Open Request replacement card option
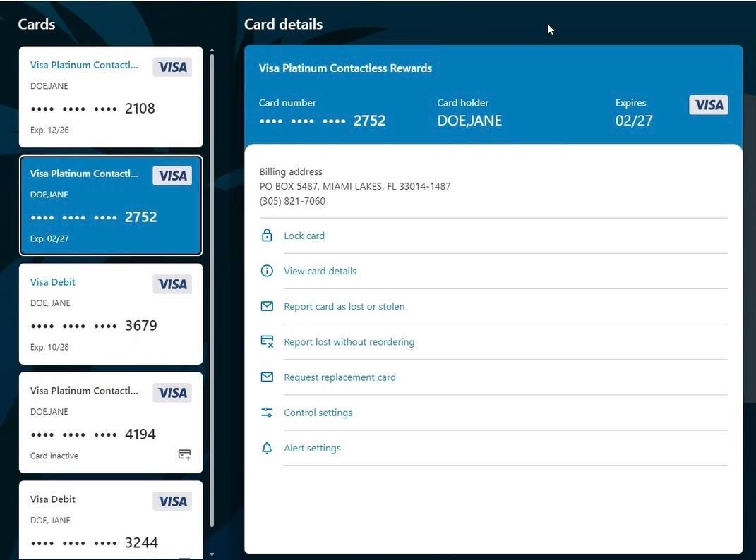Image resolution: width=756 pixels, height=560 pixels. pos(340,377)
